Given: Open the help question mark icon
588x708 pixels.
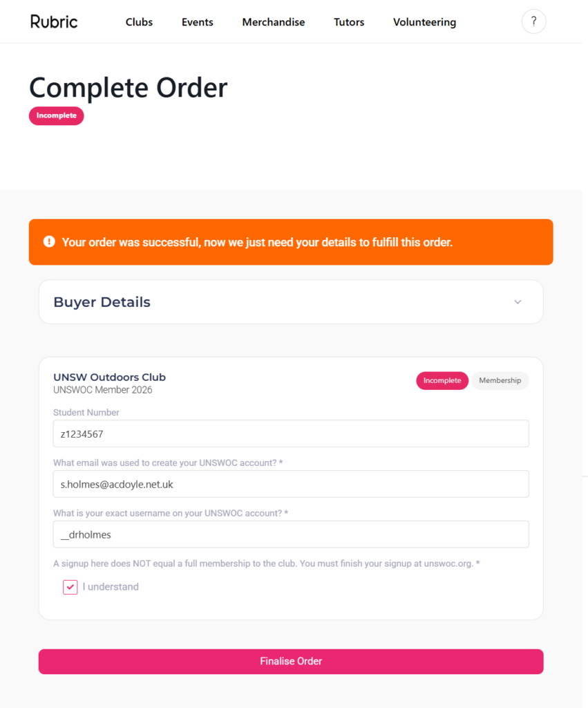Looking at the screenshot, I should [533, 22].
